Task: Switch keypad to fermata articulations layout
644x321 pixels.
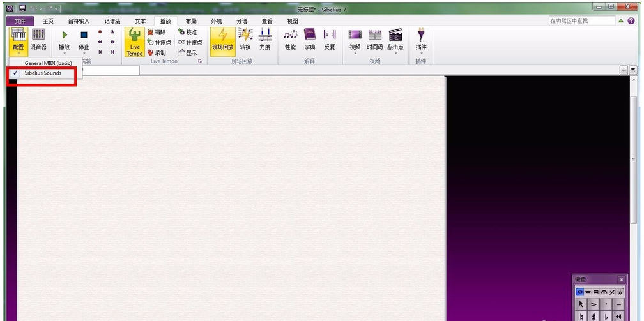Action: point(604,292)
